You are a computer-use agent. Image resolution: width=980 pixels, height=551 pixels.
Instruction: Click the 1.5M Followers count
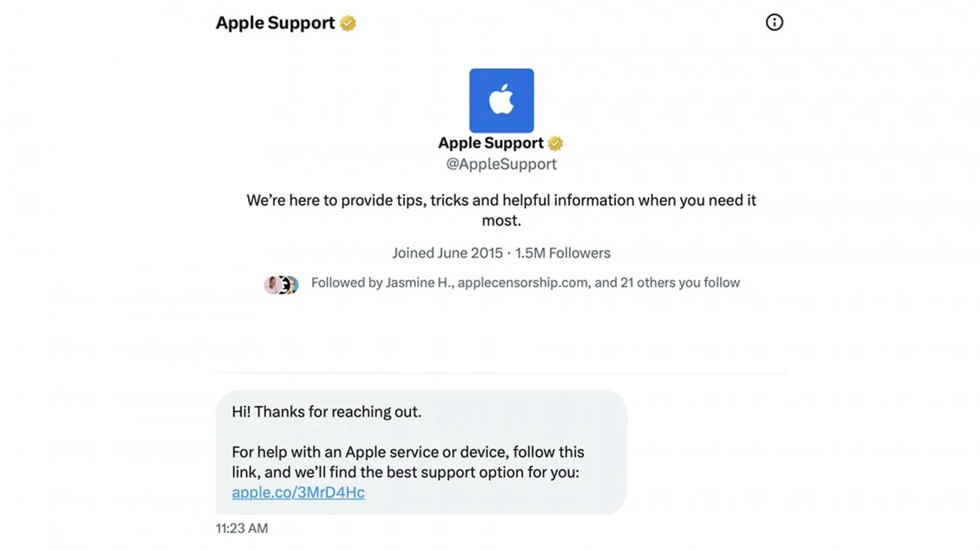(x=563, y=253)
